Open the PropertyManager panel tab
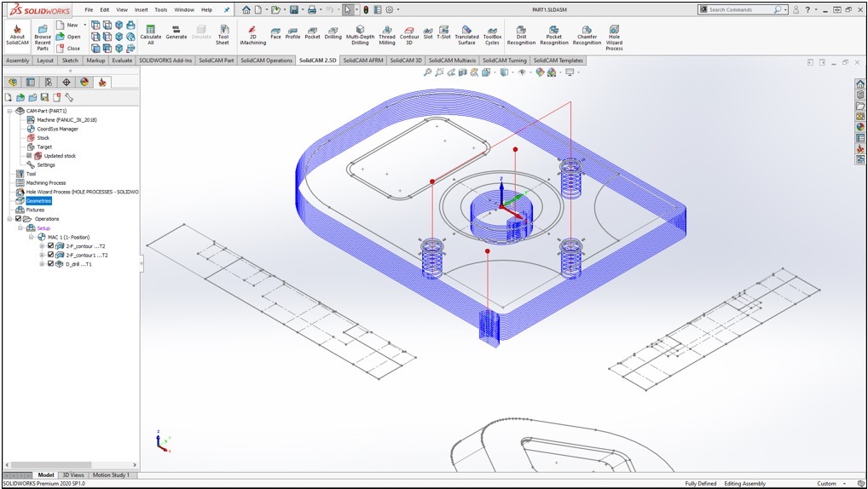The width and height of the screenshot is (868, 489). (31, 82)
